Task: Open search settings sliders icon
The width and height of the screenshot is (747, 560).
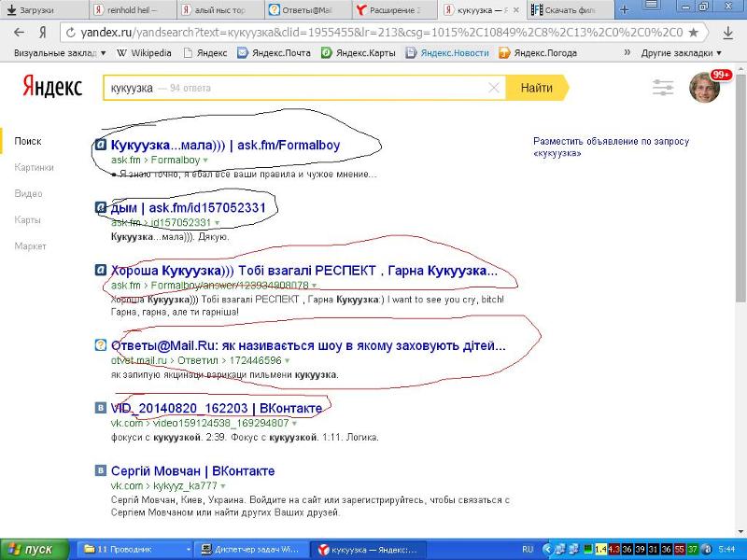Action: (663, 88)
